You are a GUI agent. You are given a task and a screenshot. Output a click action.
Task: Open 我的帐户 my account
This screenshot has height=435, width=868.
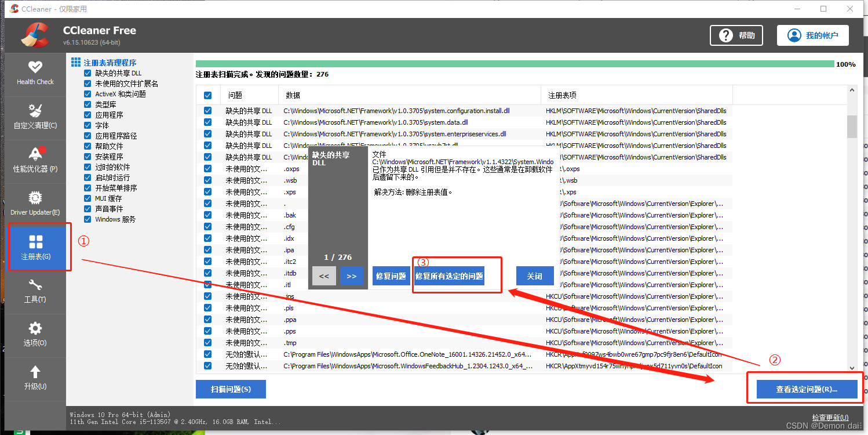point(812,35)
